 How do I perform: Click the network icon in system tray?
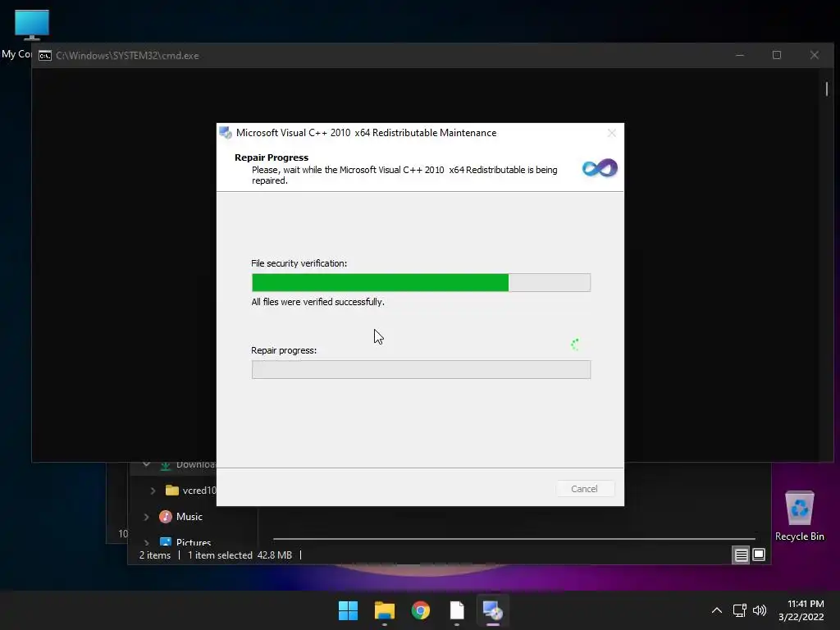(x=740, y=610)
